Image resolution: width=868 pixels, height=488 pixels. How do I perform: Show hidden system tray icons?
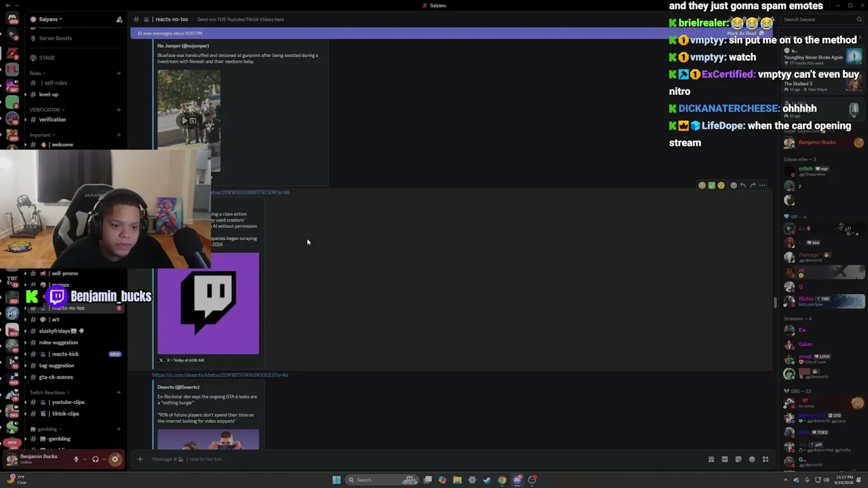pyautogui.click(x=786, y=480)
